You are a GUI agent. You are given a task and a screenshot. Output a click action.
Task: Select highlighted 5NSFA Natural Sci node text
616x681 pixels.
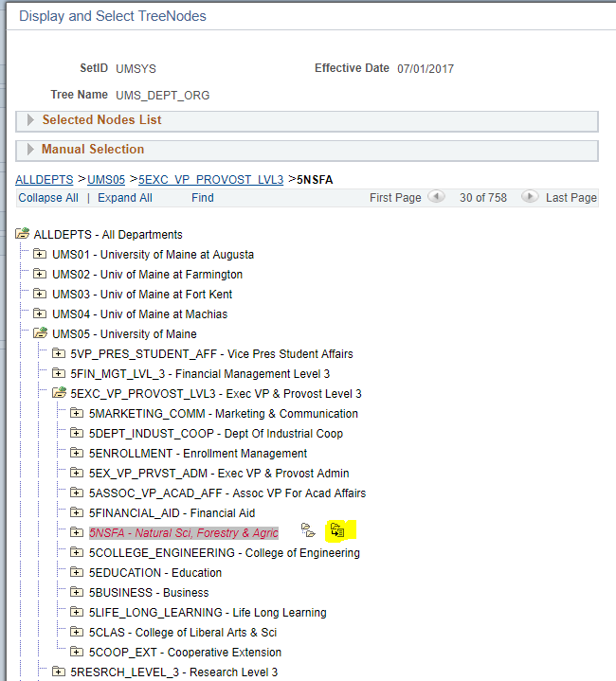pyautogui.click(x=184, y=533)
